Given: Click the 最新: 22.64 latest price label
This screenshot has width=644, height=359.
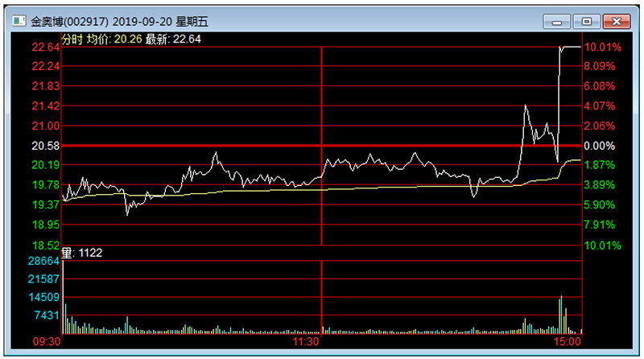Looking at the screenshot, I should pyautogui.click(x=173, y=38).
